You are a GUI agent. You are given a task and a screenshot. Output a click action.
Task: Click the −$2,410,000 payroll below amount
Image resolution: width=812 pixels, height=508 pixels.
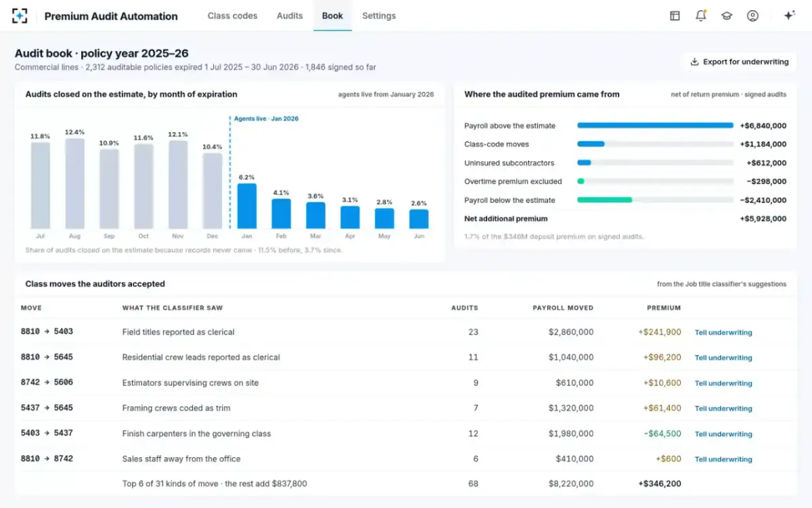coord(763,200)
